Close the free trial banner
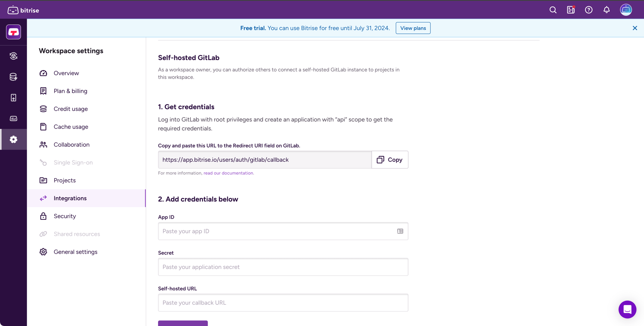 635,28
